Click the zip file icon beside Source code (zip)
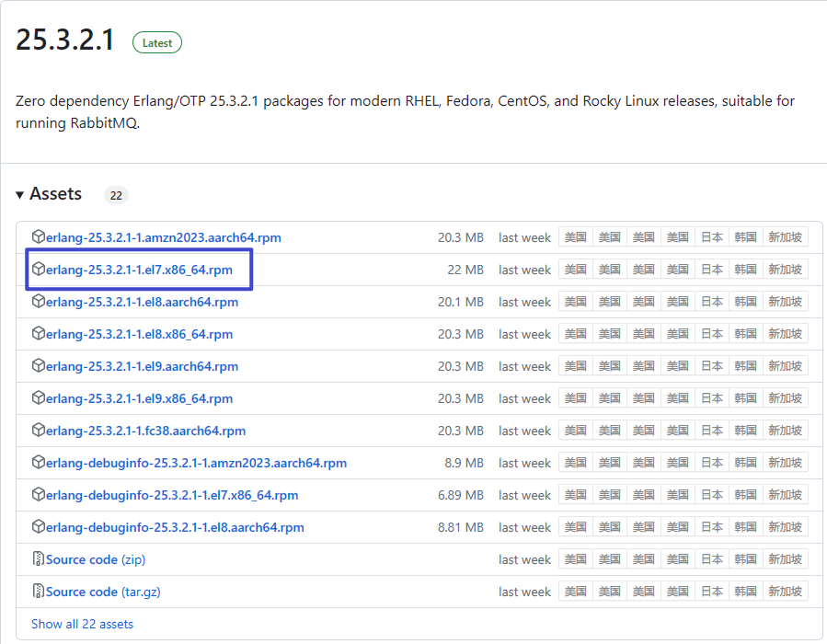The image size is (827, 644). tap(39, 559)
